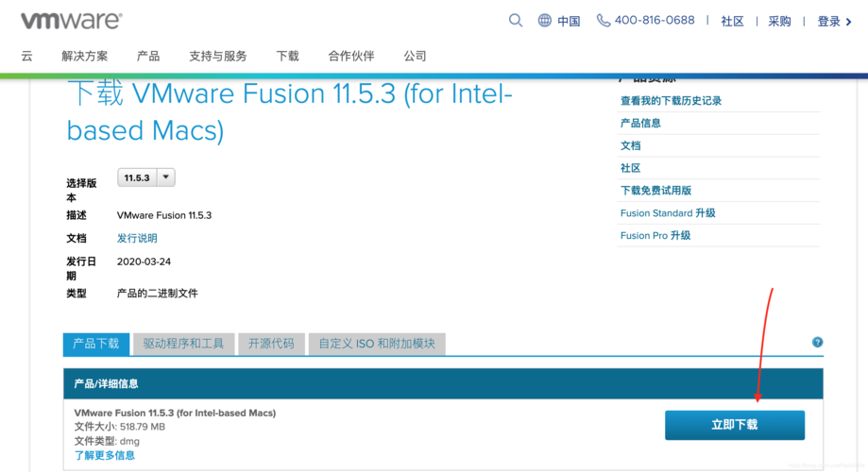This screenshot has height=472, width=868.
Task: Click the chevron arrow next to 登录
Action: coord(848,22)
